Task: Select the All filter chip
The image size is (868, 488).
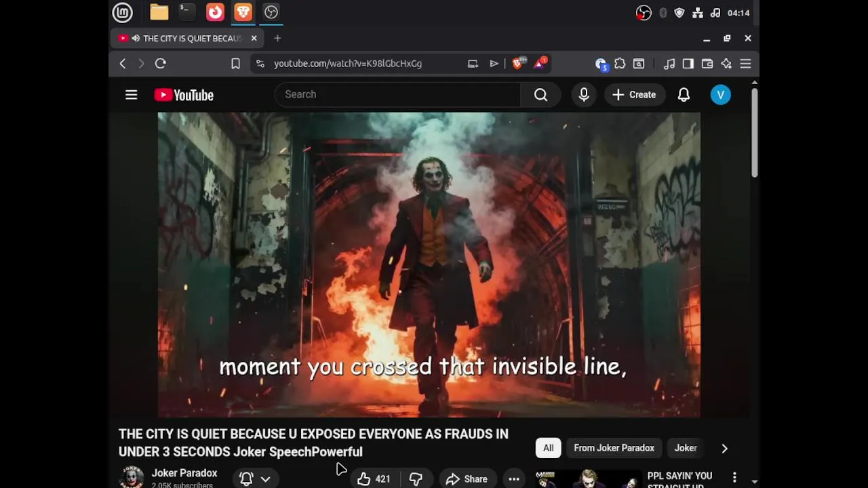Action: (548, 448)
